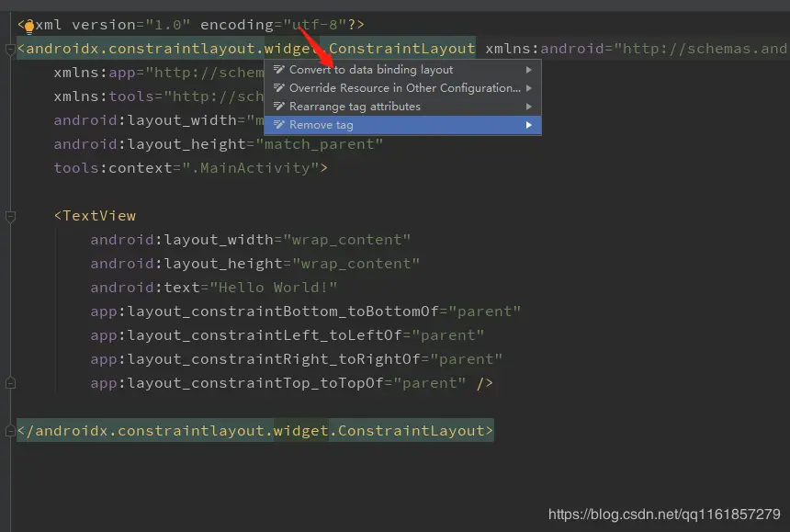Click 'layout_constraintBottom_toBottomOf' attribute
The width and height of the screenshot is (790, 532).
[265, 311]
